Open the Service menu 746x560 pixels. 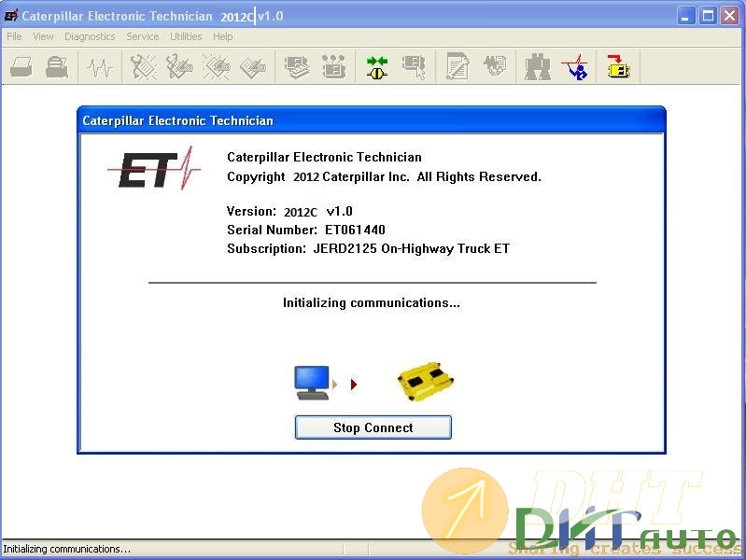click(142, 36)
